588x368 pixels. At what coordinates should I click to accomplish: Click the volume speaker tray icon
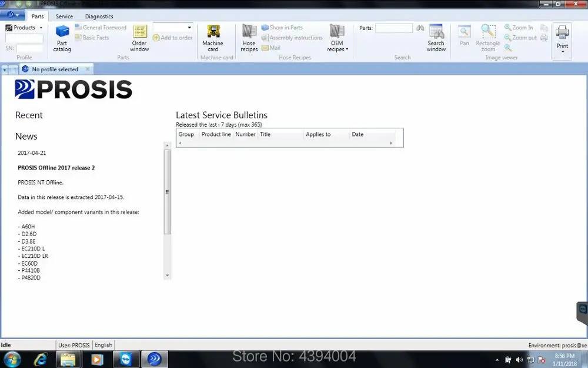(x=519, y=360)
